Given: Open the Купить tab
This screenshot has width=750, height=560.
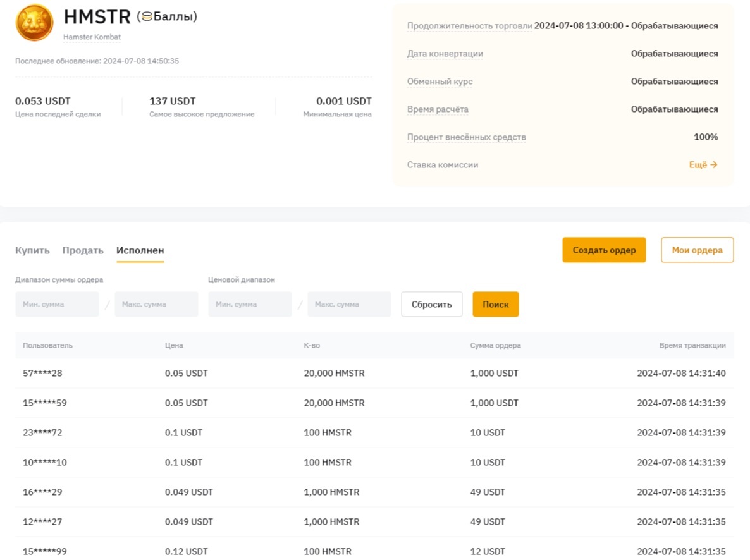Looking at the screenshot, I should coord(32,250).
